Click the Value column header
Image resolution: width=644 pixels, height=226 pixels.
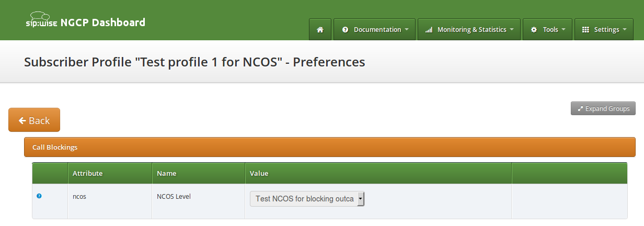pyautogui.click(x=259, y=173)
